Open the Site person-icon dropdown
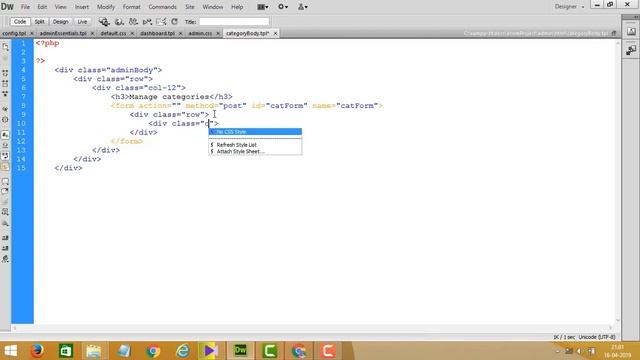Image resolution: width=640 pixels, height=360 pixels. tap(302, 7)
